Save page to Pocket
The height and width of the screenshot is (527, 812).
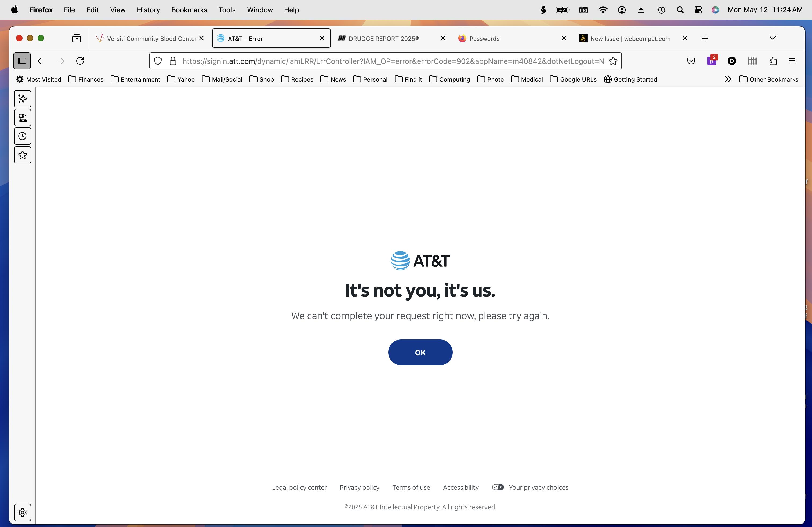tap(691, 61)
